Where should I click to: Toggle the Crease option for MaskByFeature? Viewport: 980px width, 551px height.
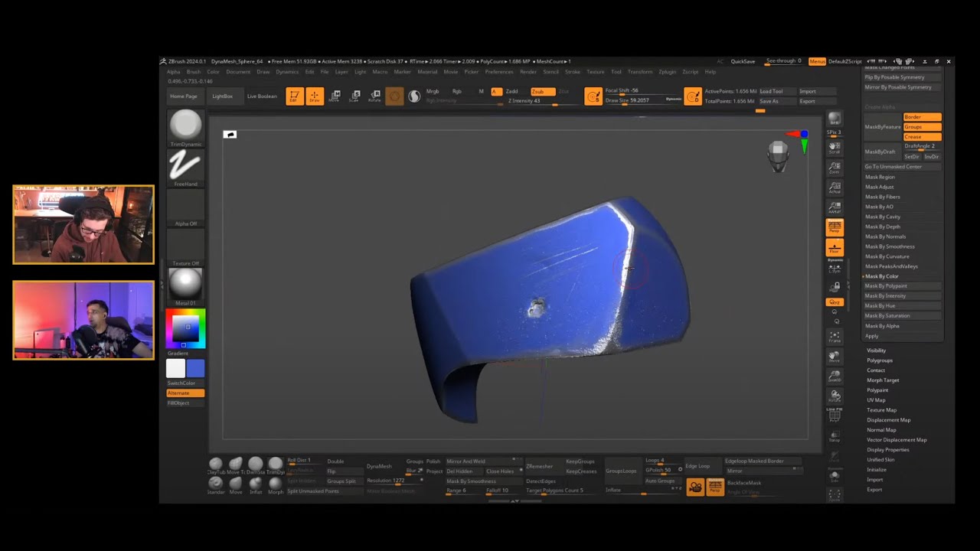click(x=922, y=137)
